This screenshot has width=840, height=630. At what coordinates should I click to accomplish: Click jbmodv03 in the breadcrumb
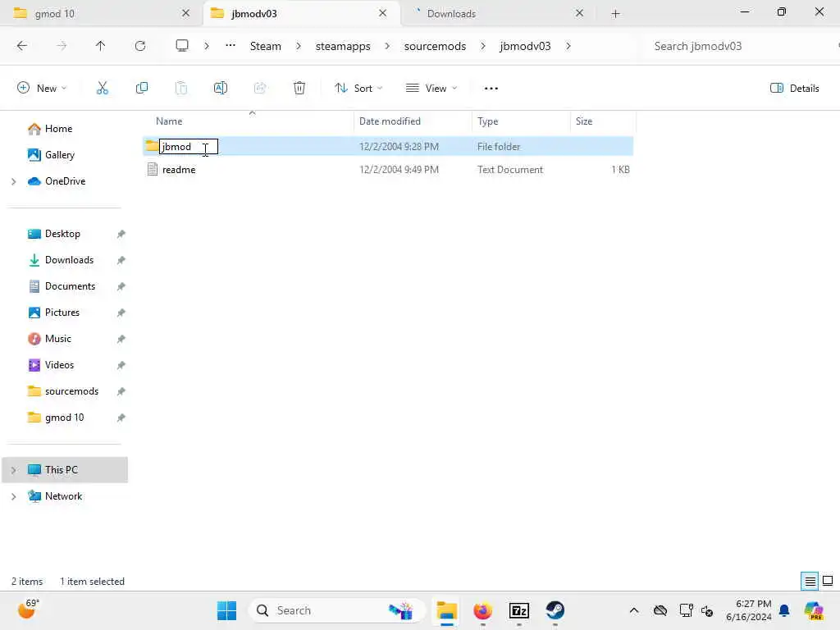[x=525, y=46]
